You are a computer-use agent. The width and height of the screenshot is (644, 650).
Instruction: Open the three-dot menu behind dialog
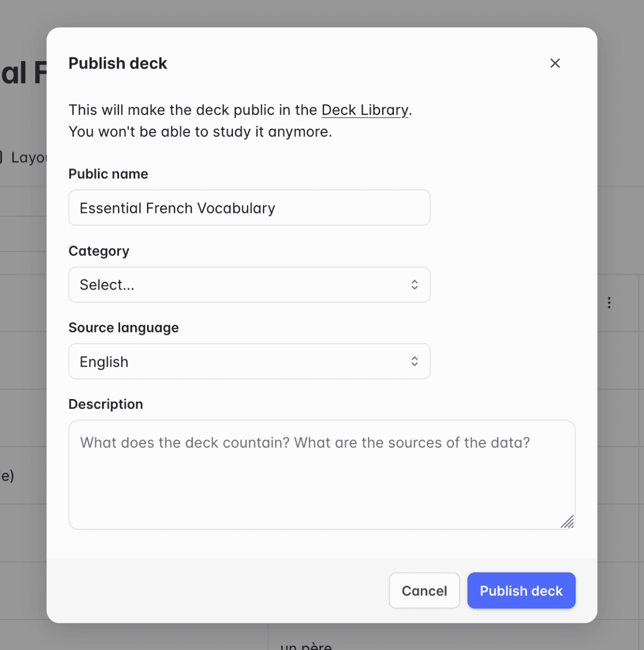tap(609, 302)
